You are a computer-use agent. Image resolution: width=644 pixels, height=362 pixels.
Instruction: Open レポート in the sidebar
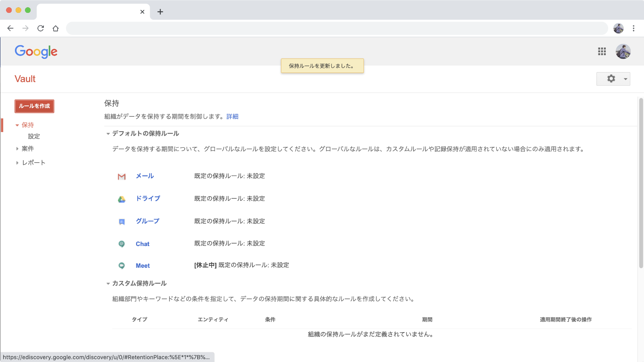(34, 163)
